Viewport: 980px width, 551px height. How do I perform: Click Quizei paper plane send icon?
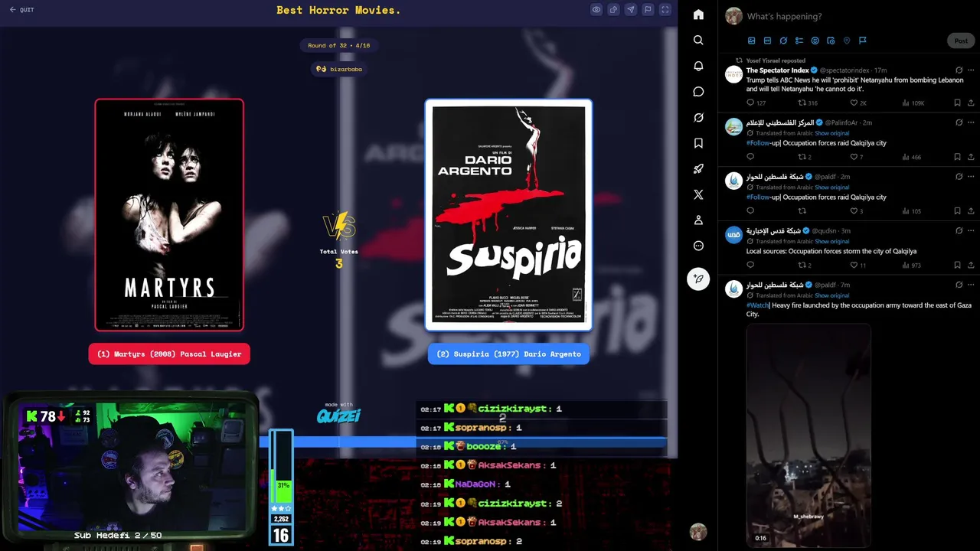tap(630, 10)
